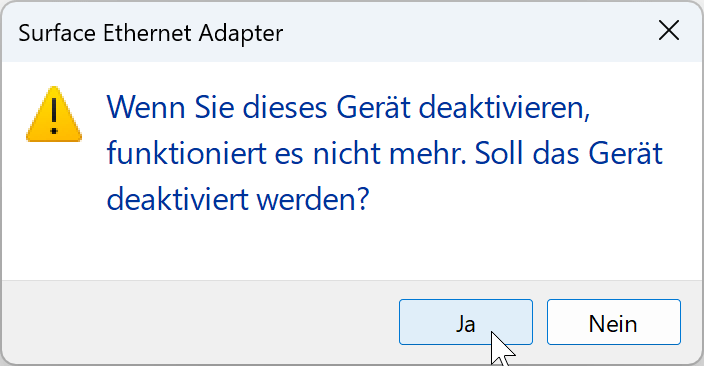Click the yellow warning triangle icon

pos(54,115)
